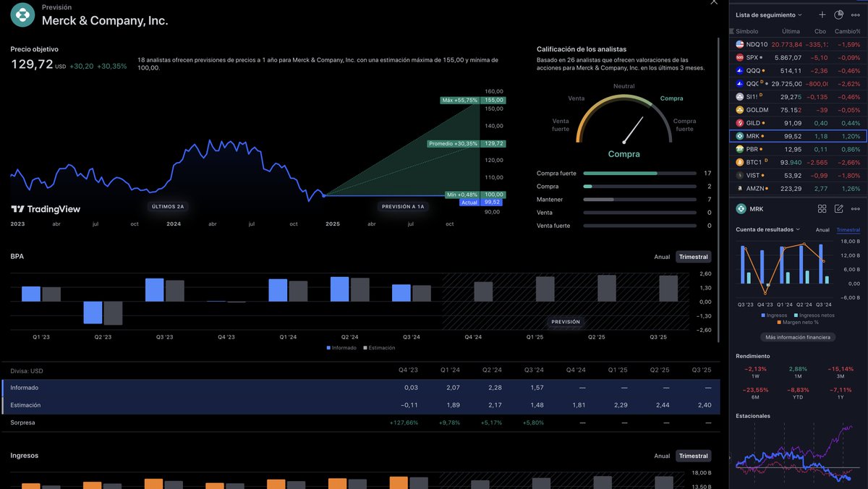Click the TradingView logo on chart
Image resolution: width=868 pixels, height=489 pixels.
46,209
